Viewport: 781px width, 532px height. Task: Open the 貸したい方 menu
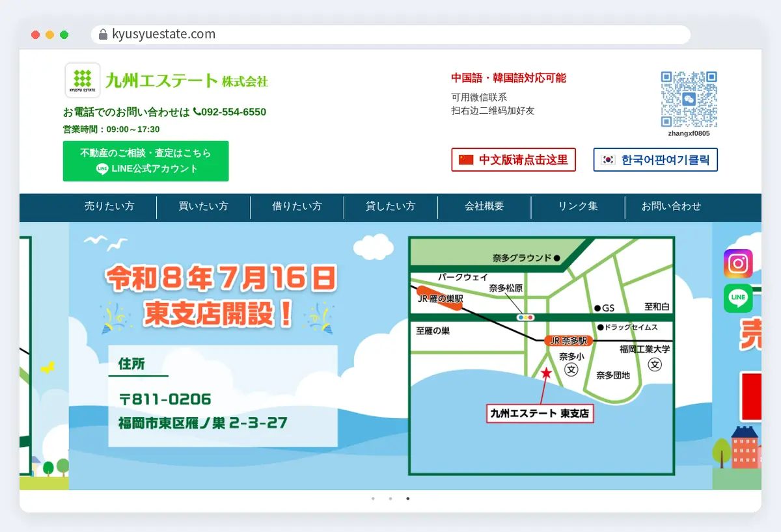tap(390, 206)
